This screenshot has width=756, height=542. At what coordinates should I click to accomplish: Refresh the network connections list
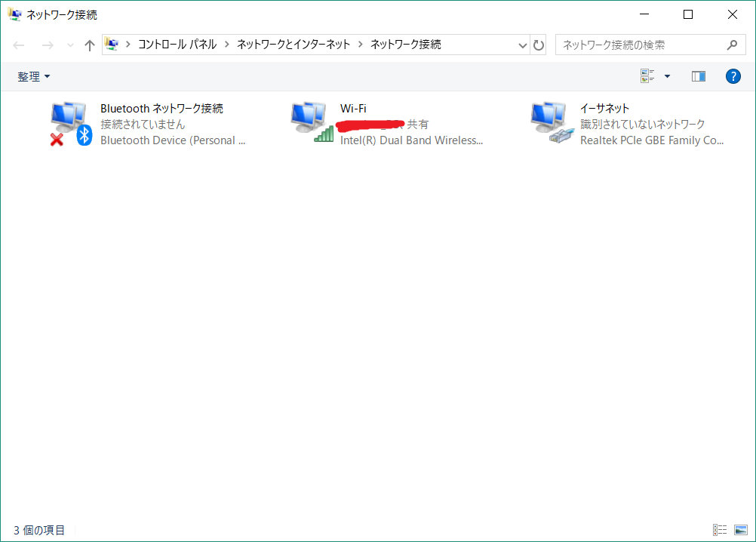point(538,45)
